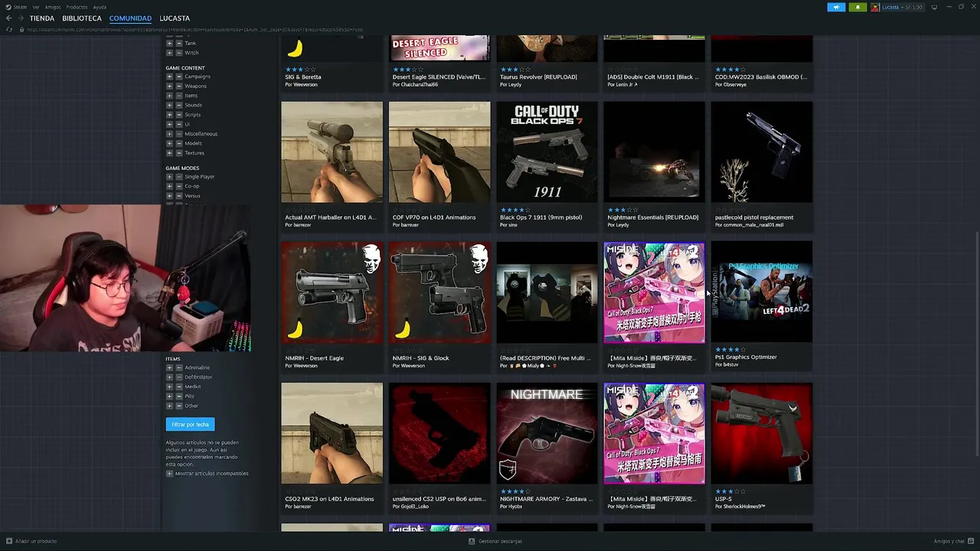
Task: Open the COMUNIDAD tab
Action: coord(130,18)
